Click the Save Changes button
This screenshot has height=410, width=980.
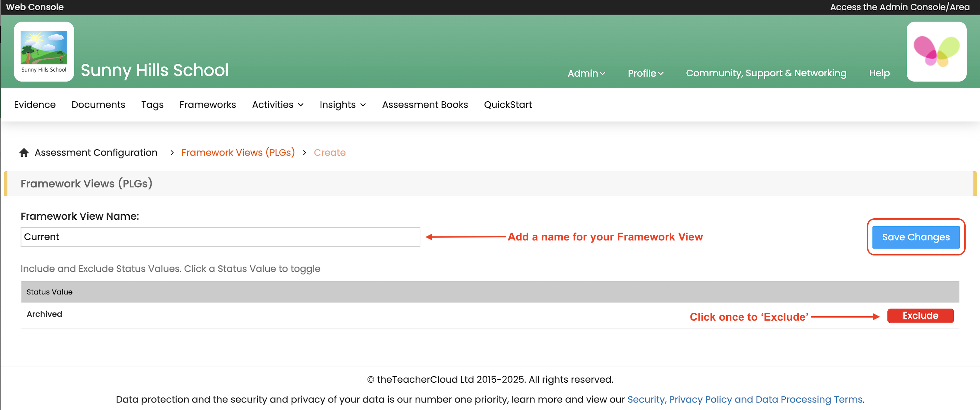[915, 237]
